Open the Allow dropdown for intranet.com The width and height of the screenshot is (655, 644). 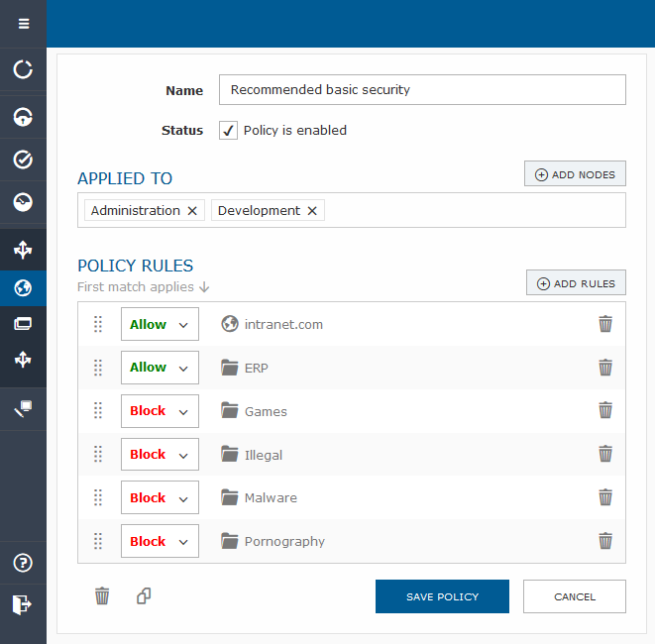click(160, 324)
